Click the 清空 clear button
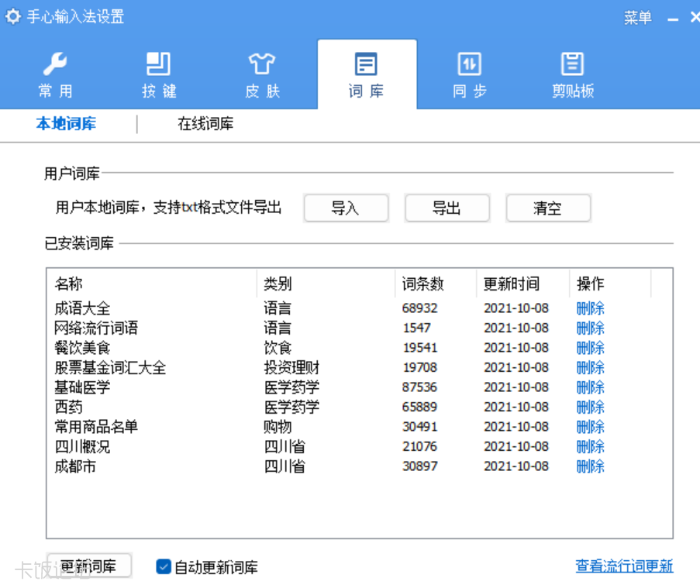This screenshot has height=588, width=700. tap(548, 208)
